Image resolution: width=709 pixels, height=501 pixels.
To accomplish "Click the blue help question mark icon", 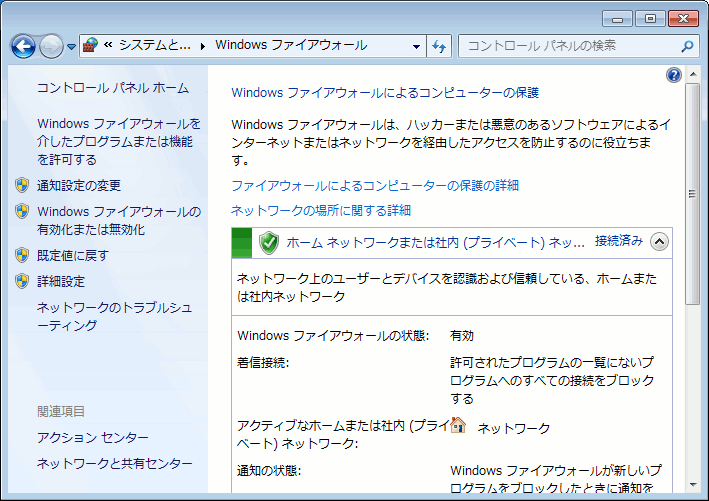I will point(673,76).
